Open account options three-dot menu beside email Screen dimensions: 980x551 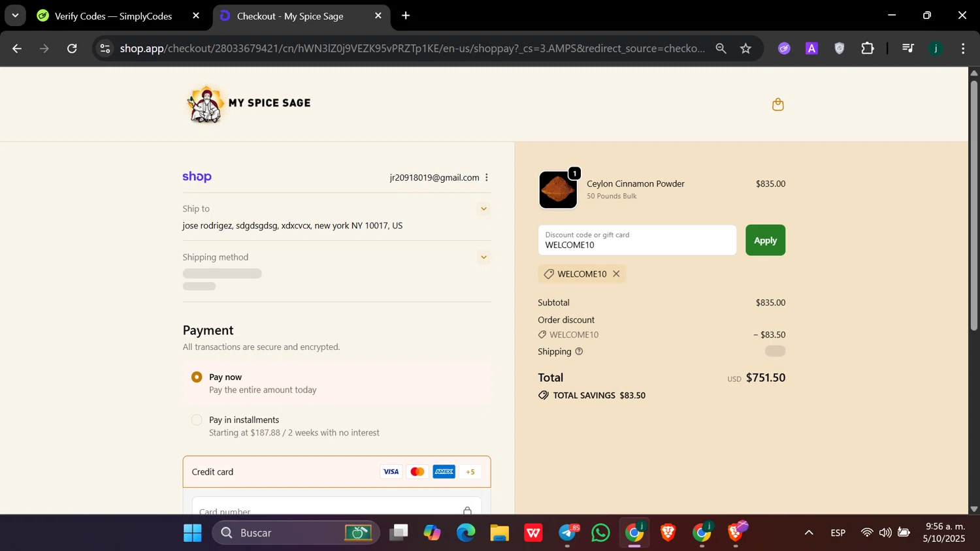[x=487, y=178]
